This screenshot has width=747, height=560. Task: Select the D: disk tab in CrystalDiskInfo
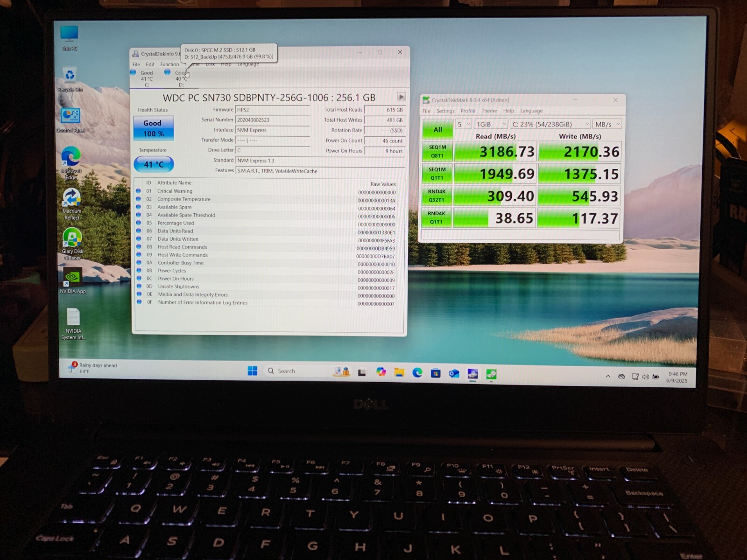click(x=181, y=78)
